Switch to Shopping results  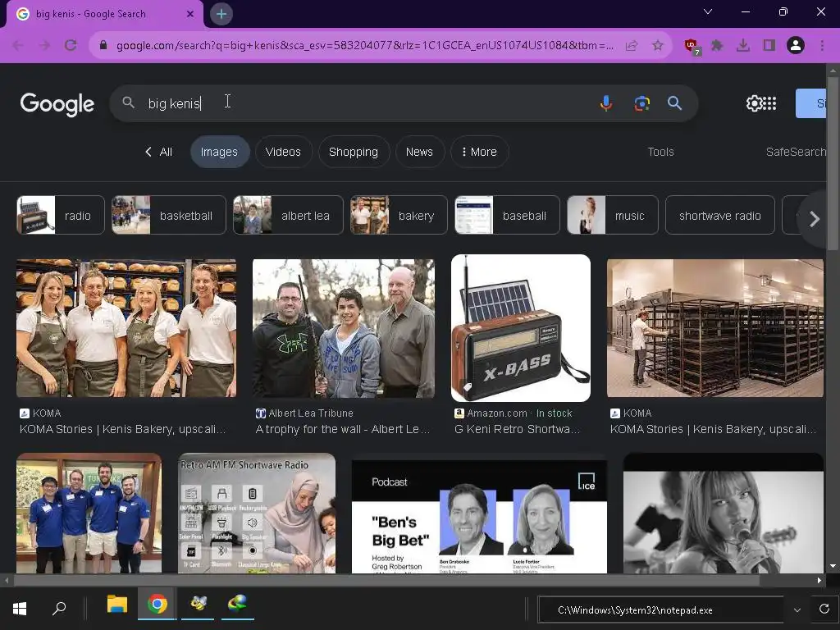coord(354,152)
